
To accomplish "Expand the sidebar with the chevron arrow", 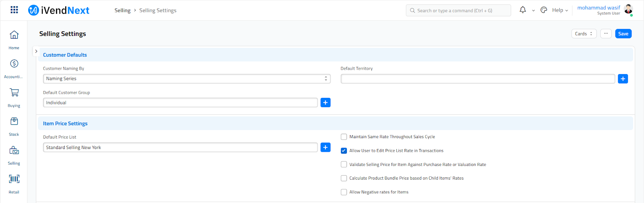I will point(36,52).
